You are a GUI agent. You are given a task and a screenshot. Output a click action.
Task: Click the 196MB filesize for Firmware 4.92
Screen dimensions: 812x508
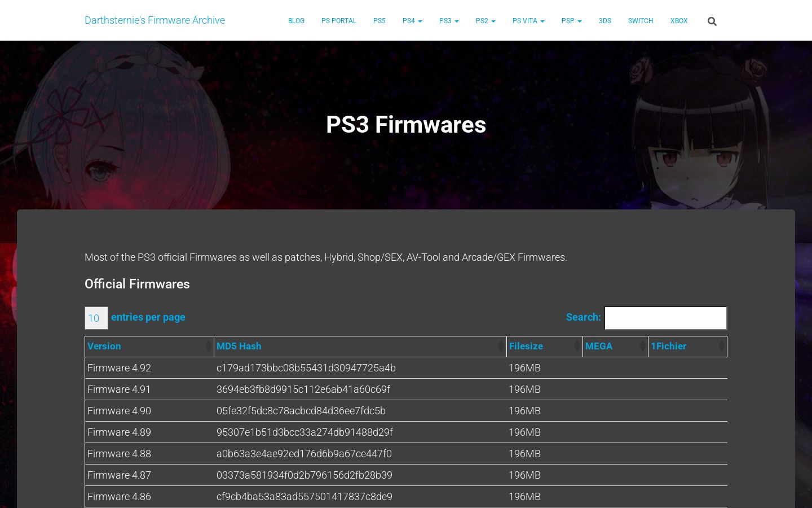(x=525, y=368)
